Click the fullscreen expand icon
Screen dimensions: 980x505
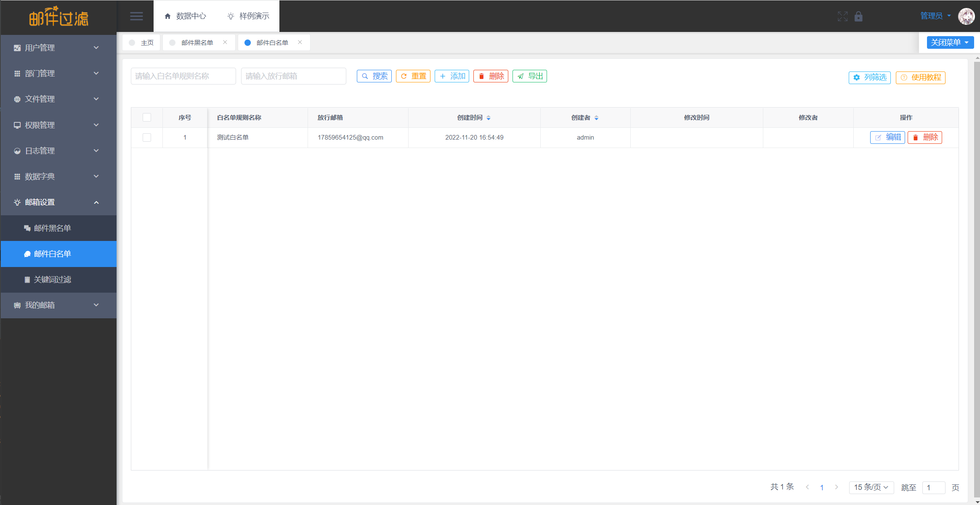(842, 16)
